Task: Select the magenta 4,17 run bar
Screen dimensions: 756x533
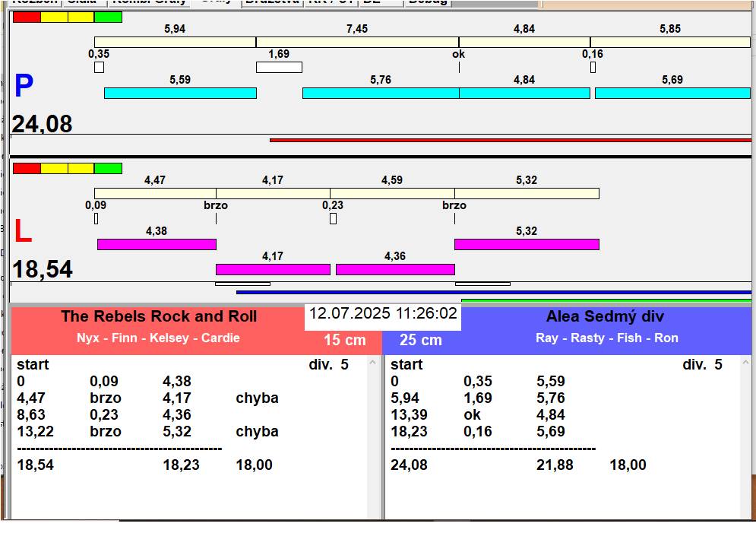Action: [273, 269]
